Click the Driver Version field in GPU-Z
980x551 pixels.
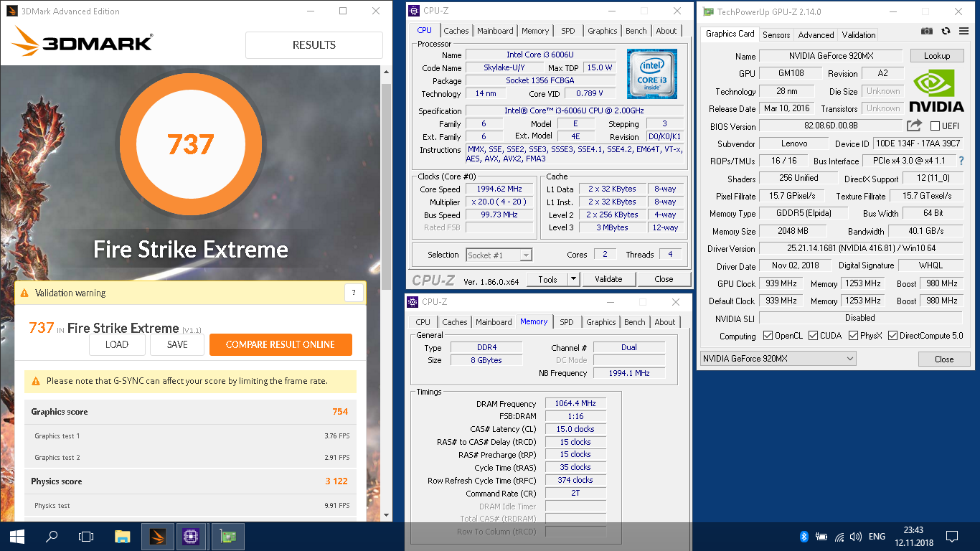tap(860, 248)
